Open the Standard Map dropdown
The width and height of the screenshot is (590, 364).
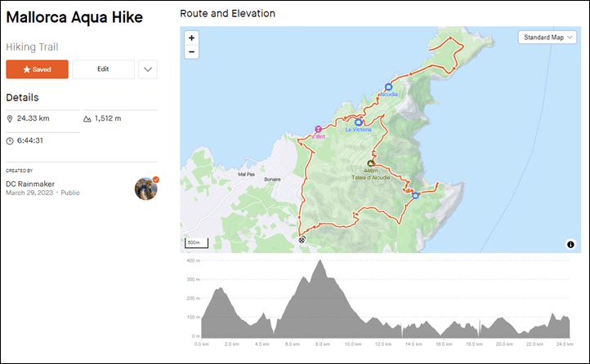click(x=548, y=38)
